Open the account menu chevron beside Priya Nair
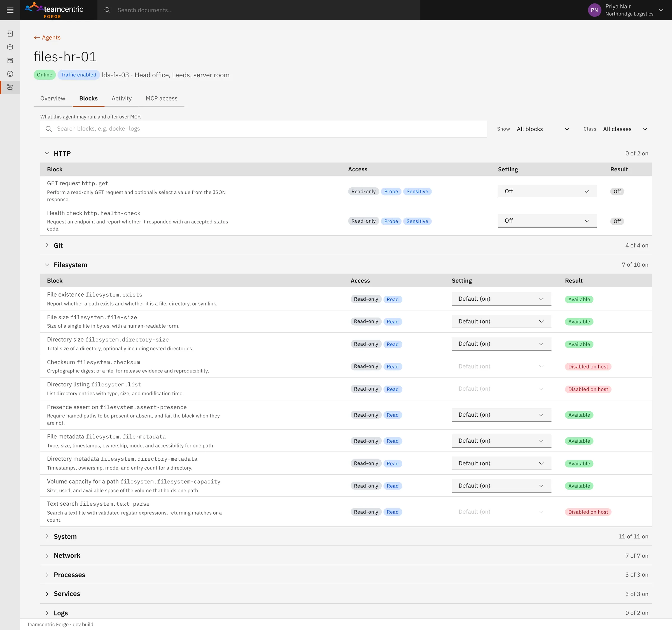 (661, 10)
